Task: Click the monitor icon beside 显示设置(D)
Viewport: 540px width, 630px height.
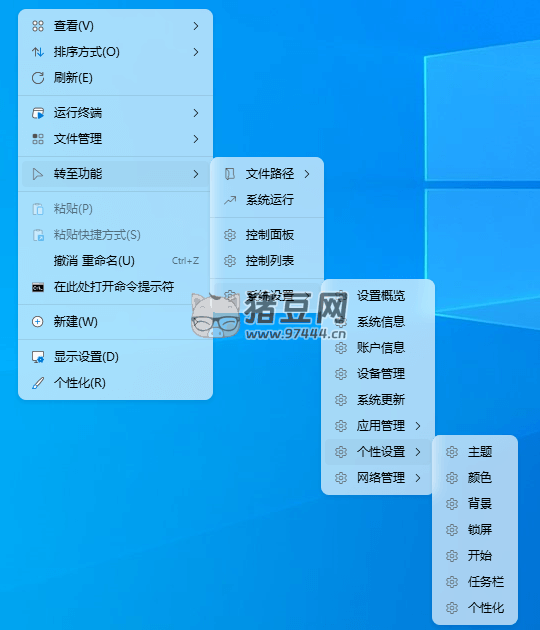Action: [x=38, y=357]
